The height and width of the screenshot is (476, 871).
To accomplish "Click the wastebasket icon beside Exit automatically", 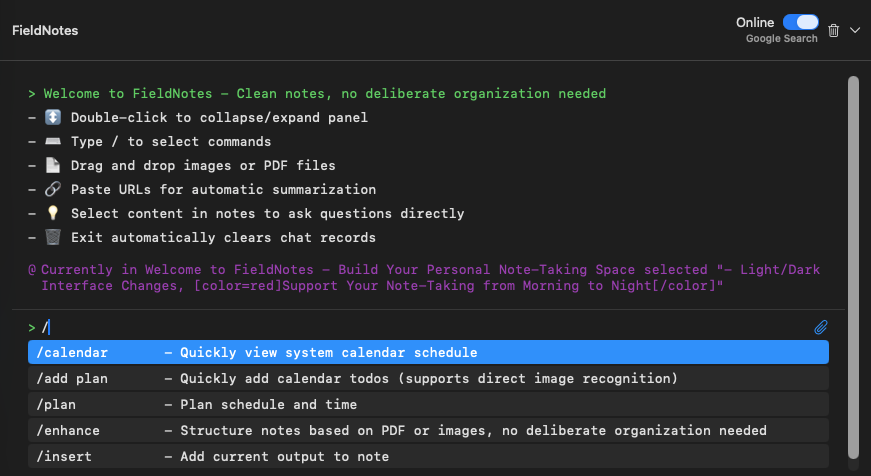I will pyautogui.click(x=53, y=237).
